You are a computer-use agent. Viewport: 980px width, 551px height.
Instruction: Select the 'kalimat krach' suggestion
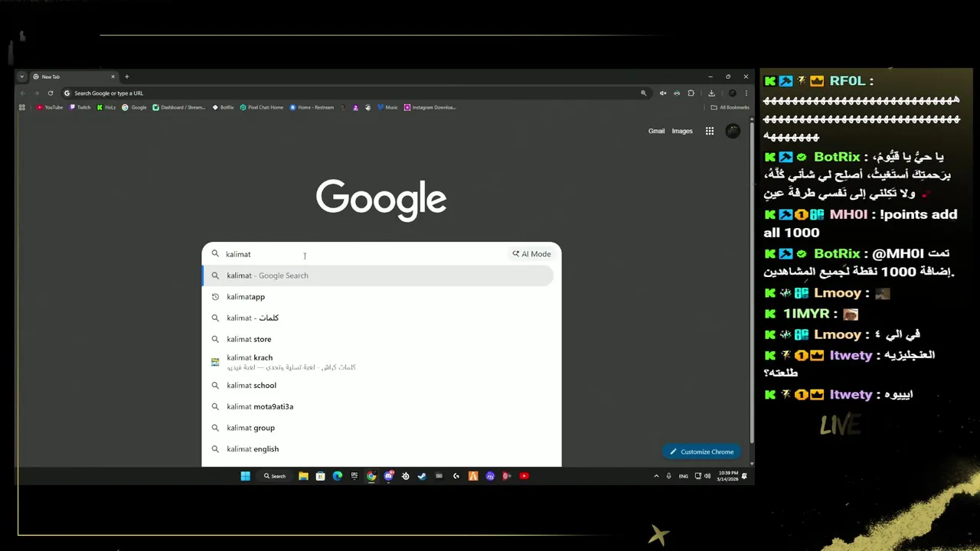pyautogui.click(x=377, y=362)
